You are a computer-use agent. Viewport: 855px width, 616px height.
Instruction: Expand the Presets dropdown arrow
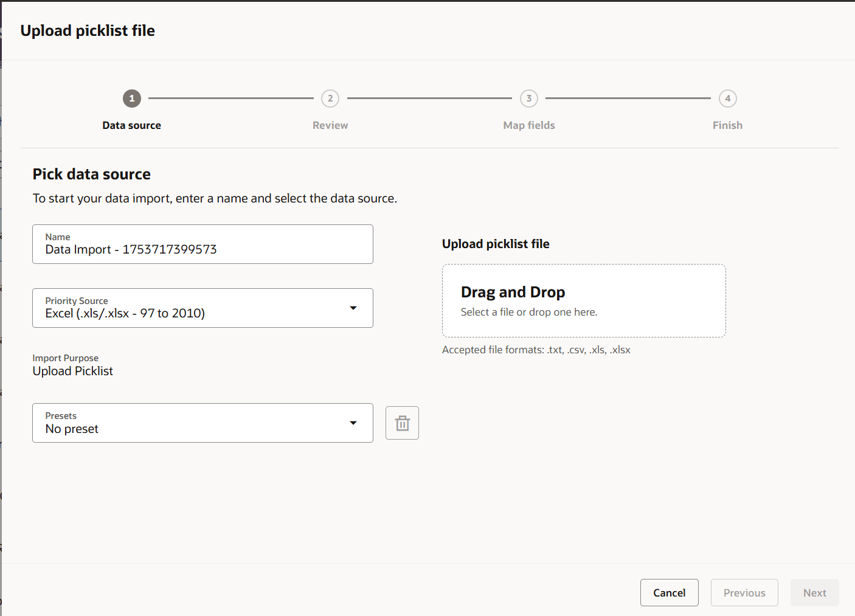353,423
